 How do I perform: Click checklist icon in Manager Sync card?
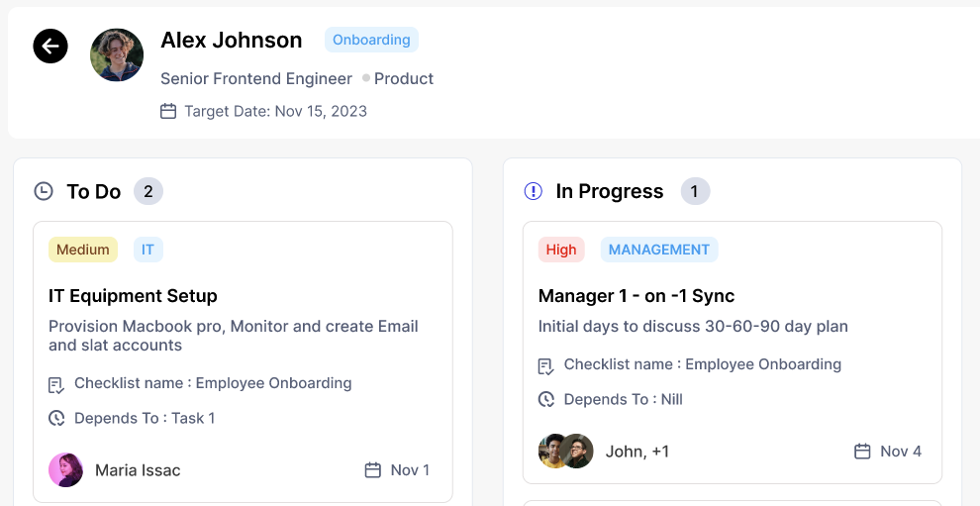[x=546, y=366]
